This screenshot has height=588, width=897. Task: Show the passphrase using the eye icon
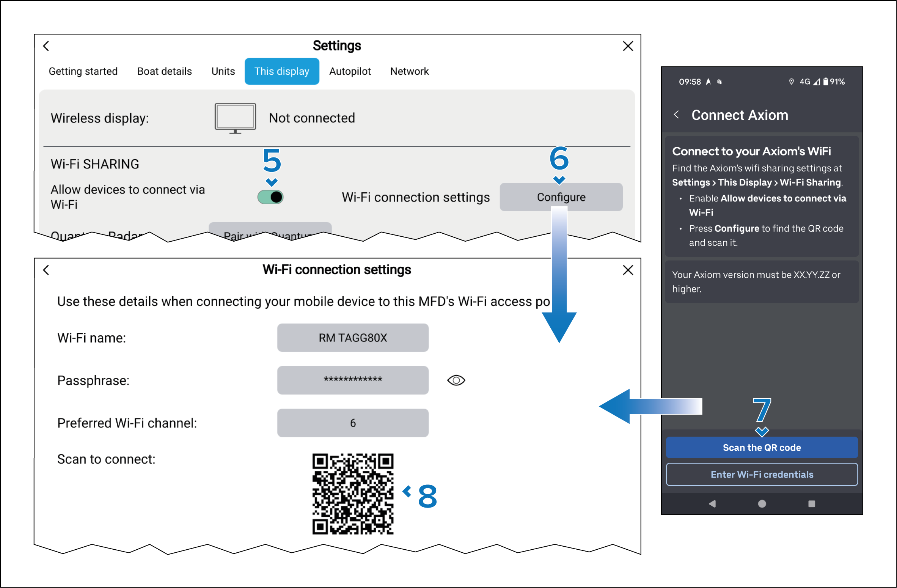point(456,380)
